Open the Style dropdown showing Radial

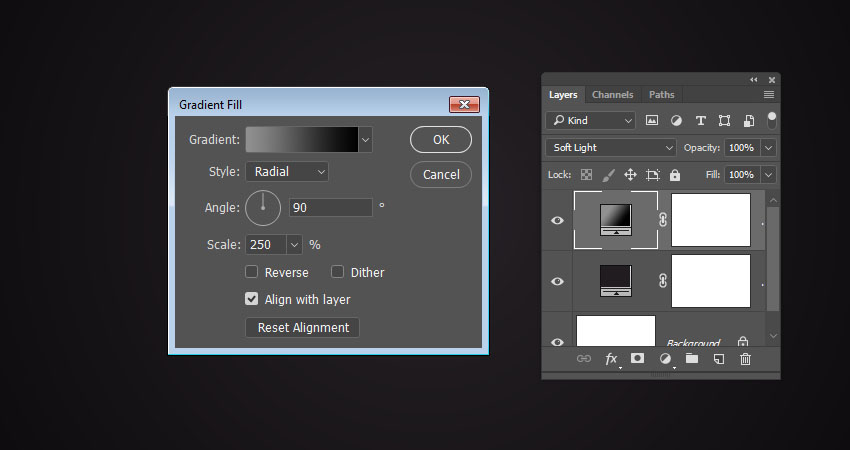(x=287, y=172)
